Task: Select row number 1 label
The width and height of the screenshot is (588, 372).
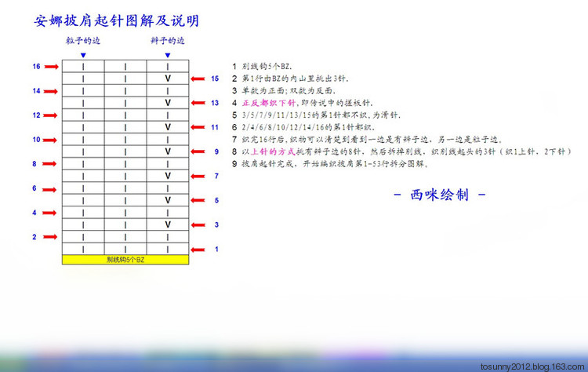Action: click(216, 250)
